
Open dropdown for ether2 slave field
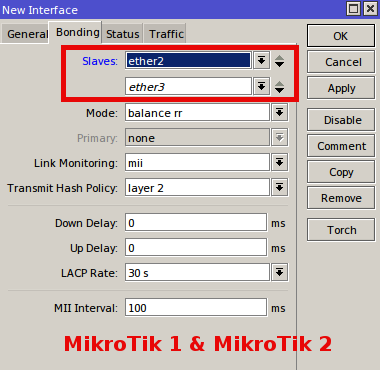tap(261, 61)
